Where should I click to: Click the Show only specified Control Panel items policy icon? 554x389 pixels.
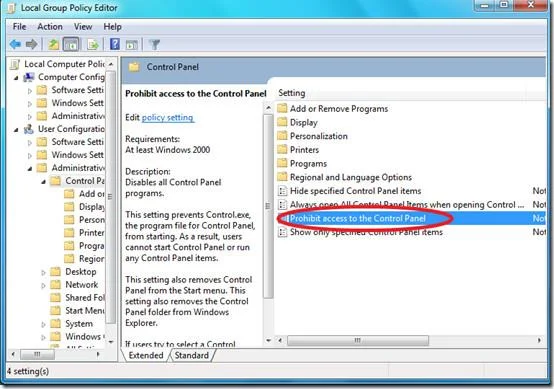[x=282, y=232]
